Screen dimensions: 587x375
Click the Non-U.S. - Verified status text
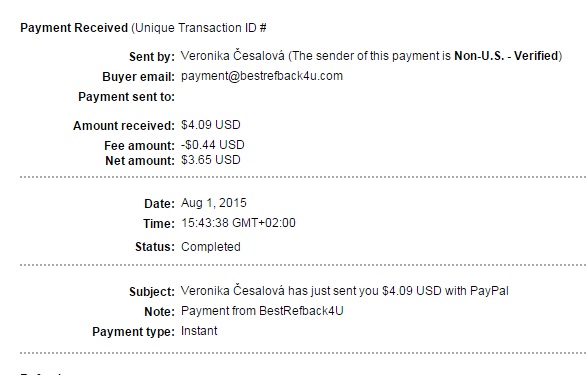(507, 56)
